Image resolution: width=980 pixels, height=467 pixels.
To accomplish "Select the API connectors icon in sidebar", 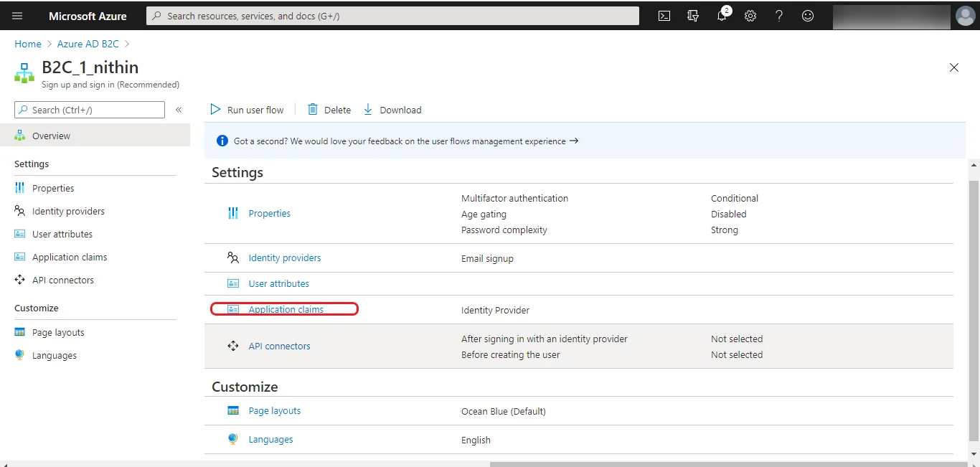I will 19,280.
